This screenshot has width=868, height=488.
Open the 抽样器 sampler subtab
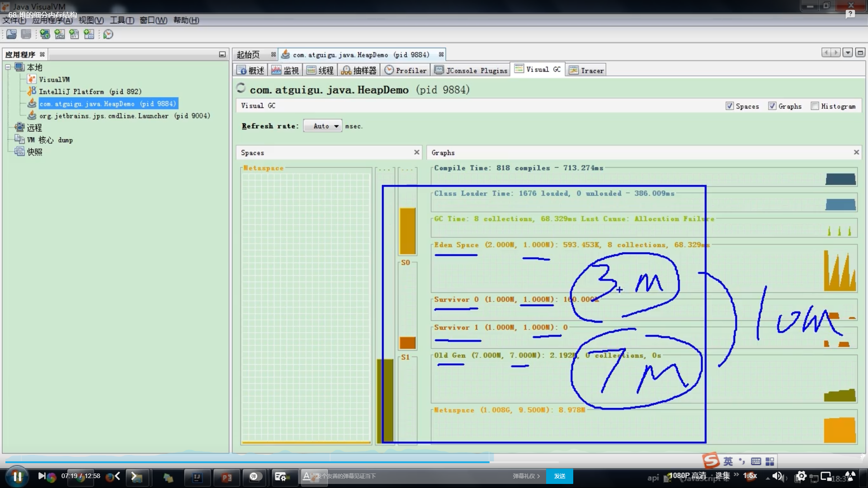point(359,70)
